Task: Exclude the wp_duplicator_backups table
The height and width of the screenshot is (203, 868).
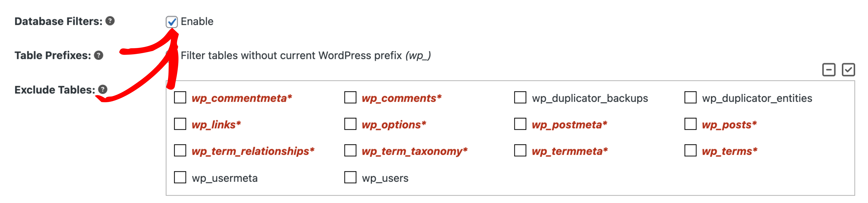Action: click(x=520, y=97)
